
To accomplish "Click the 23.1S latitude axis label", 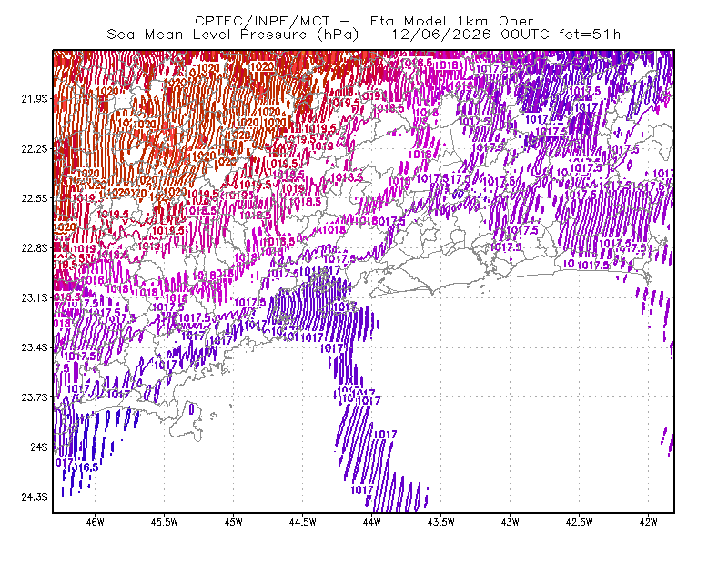I will click(x=35, y=298).
